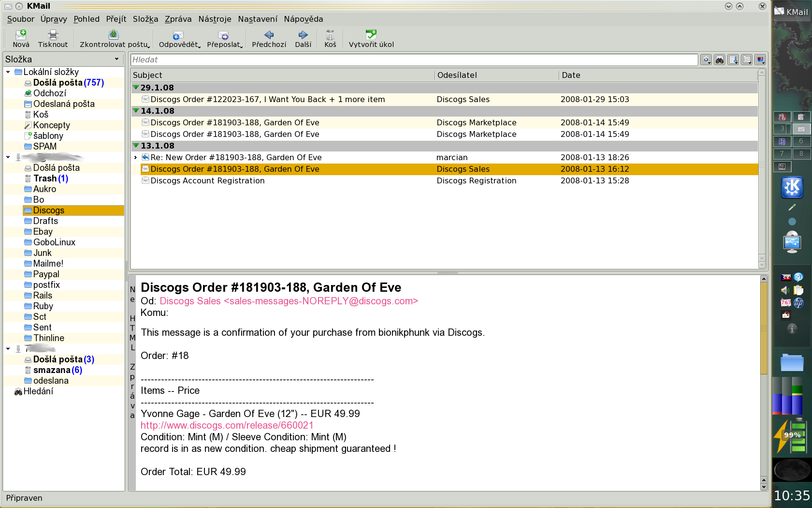Toggle the HTML Zpráva side bar
Image resolution: width=812 pixels, height=508 pixels.
132,383
